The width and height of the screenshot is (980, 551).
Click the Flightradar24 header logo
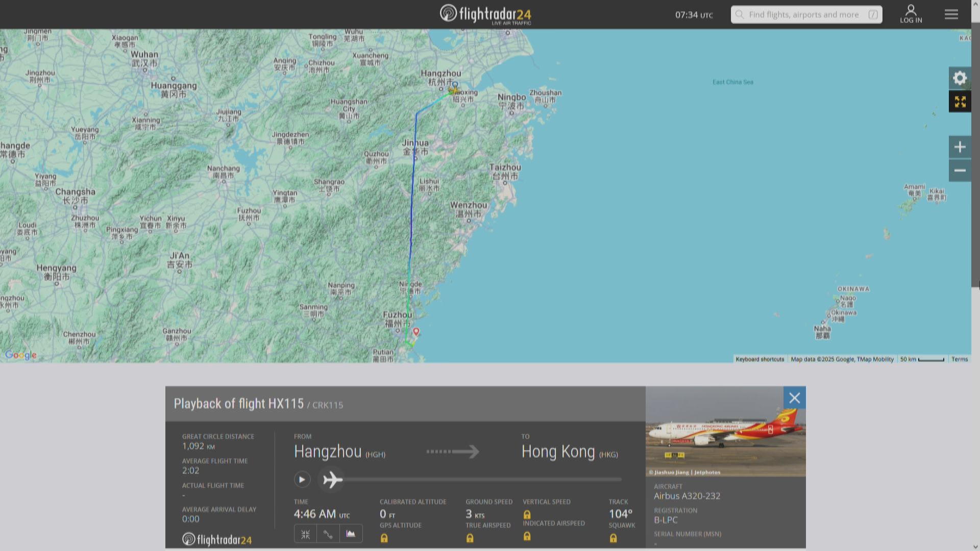click(486, 14)
